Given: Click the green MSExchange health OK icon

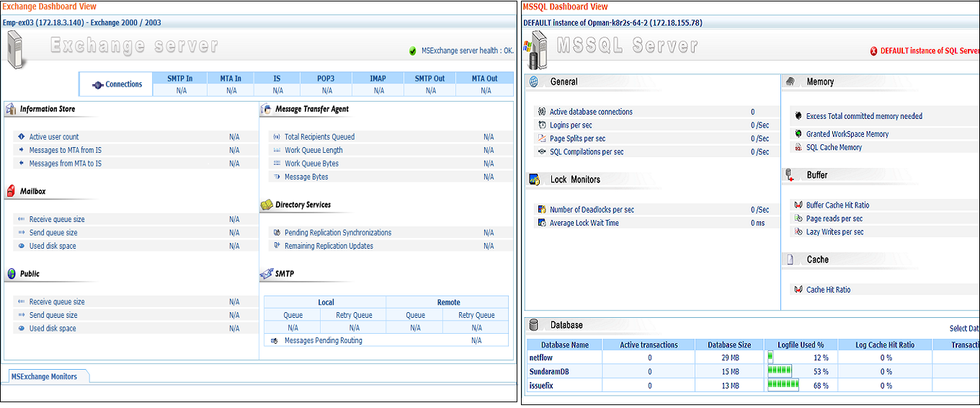Looking at the screenshot, I should 412,50.
